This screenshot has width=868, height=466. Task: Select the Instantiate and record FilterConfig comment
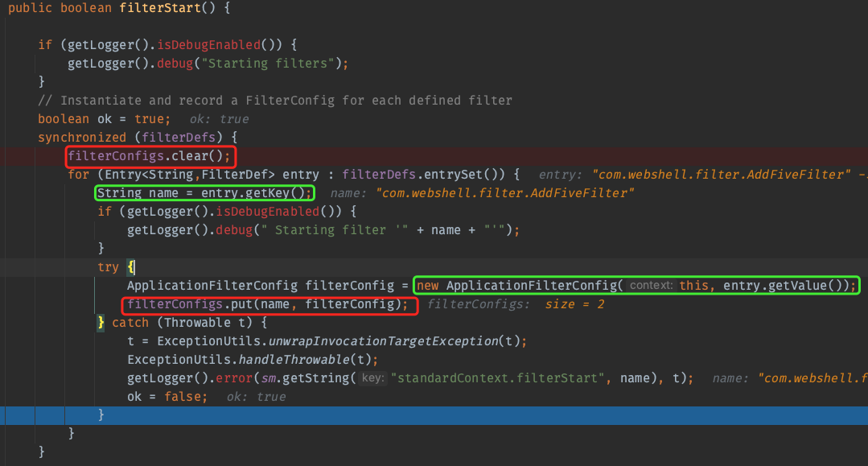275,101
